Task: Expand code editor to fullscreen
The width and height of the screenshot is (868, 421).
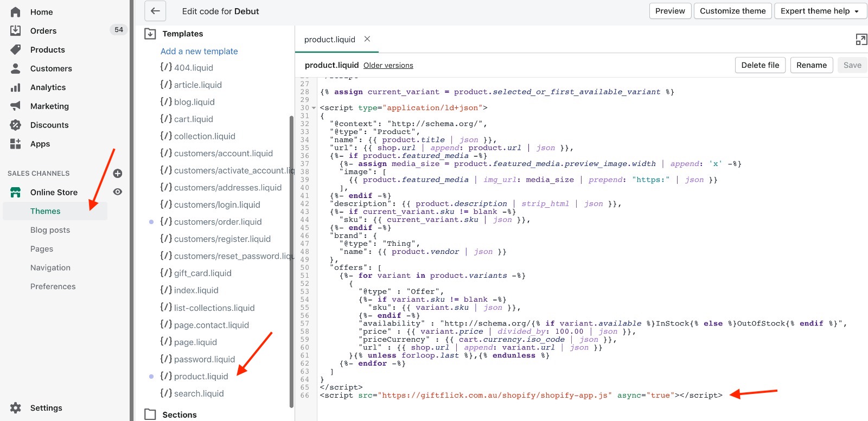Action: [x=861, y=39]
